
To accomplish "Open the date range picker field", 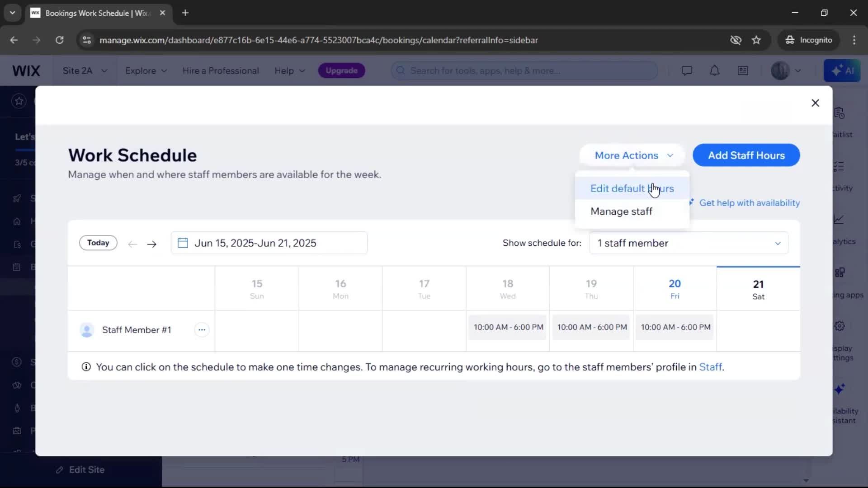I will pyautogui.click(x=269, y=243).
